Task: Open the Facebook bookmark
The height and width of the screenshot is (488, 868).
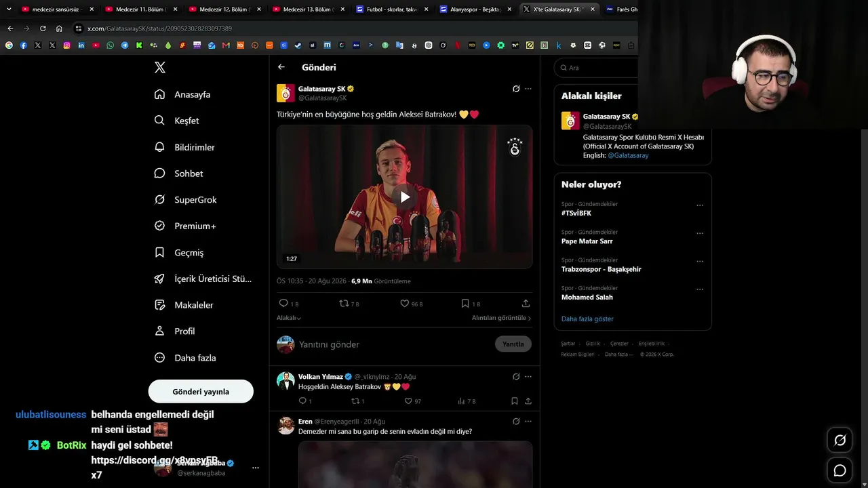Action: [23, 45]
